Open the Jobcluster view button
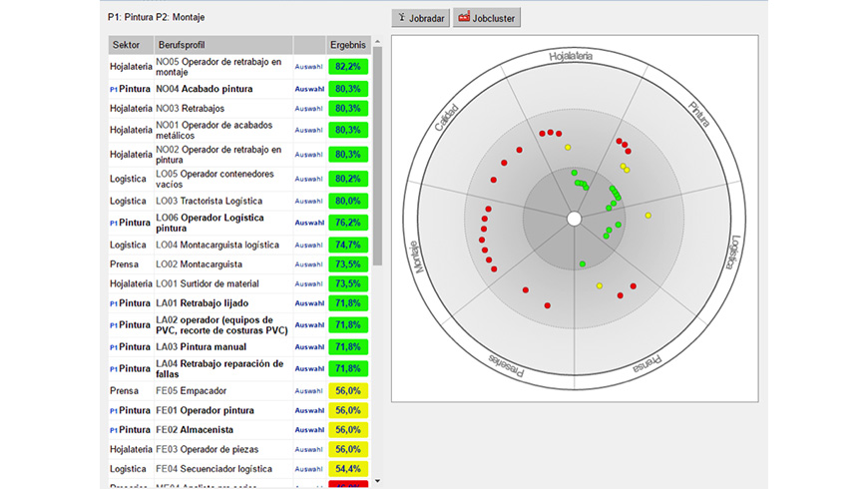The height and width of the screenshot is (489, 868). (x=487, y=18)
